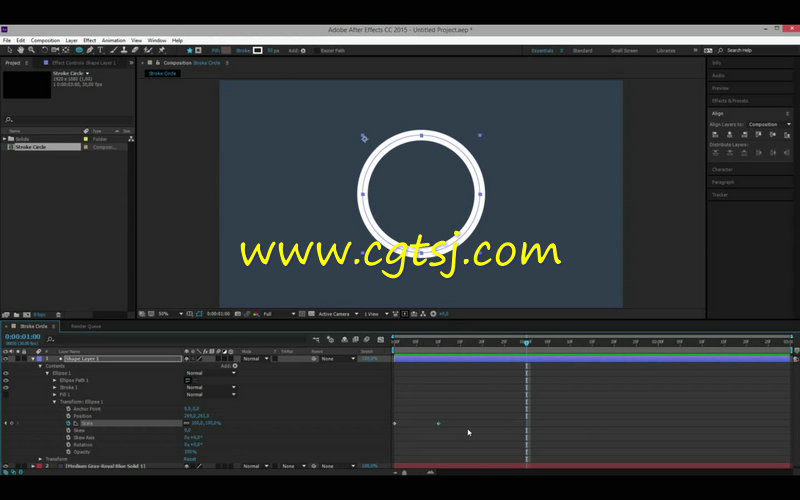Hide Shape Layer 1 with eye toggle

click(6, 359)
